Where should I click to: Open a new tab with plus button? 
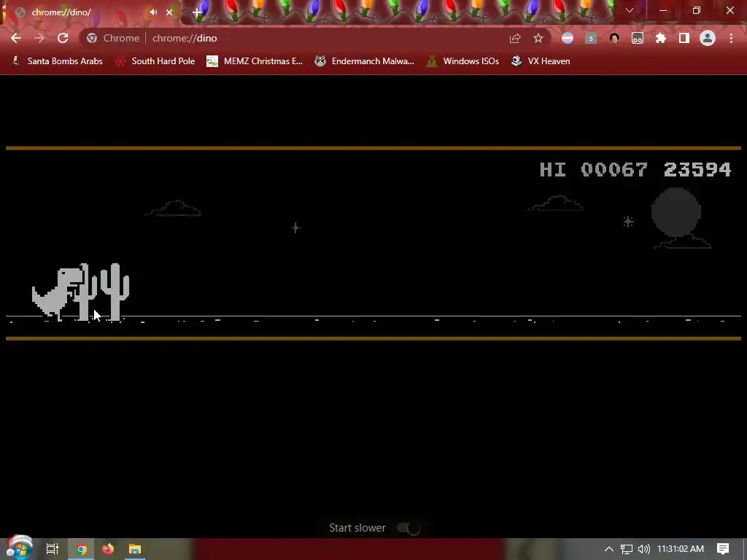click(197, 12)
